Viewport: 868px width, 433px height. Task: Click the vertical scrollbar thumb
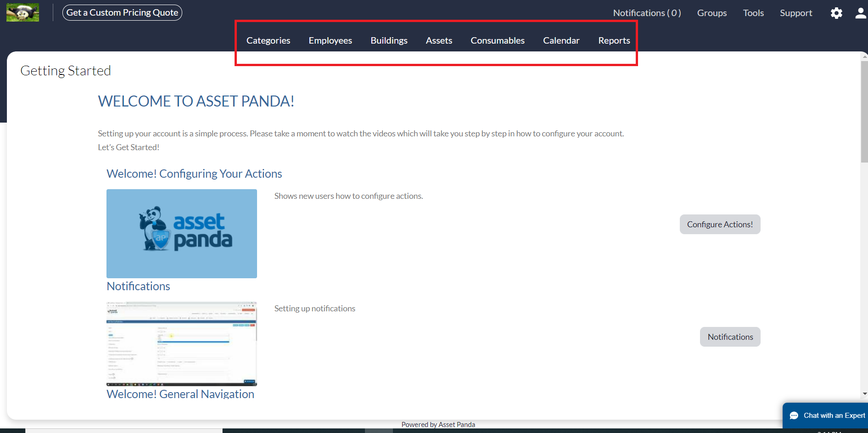pyautogui.click(x=864, y=112)
